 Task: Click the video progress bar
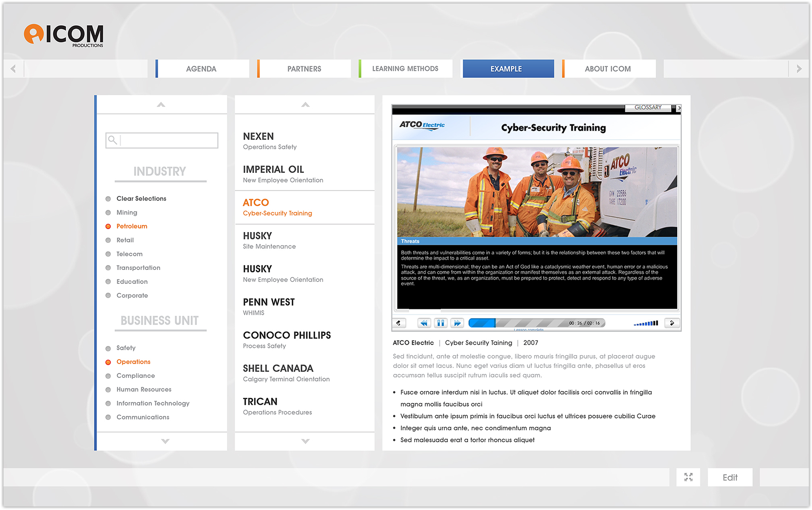[536, 323]
